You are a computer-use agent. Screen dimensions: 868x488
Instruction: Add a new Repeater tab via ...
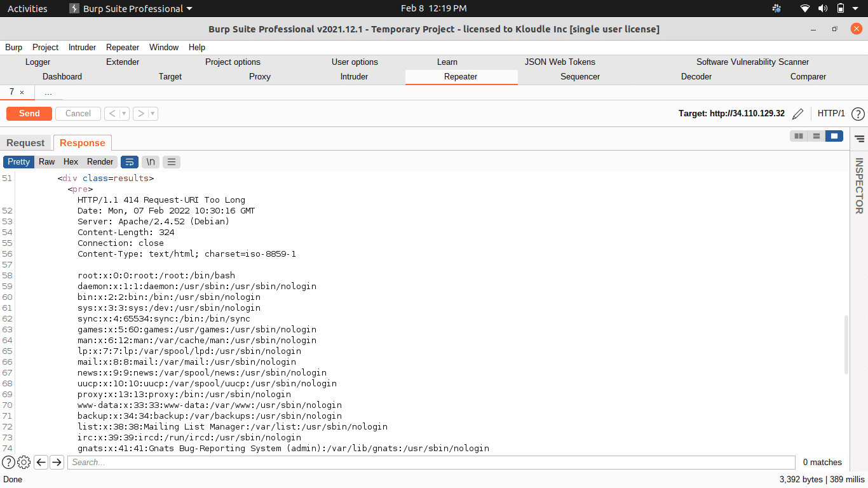(x=48, y=93)
